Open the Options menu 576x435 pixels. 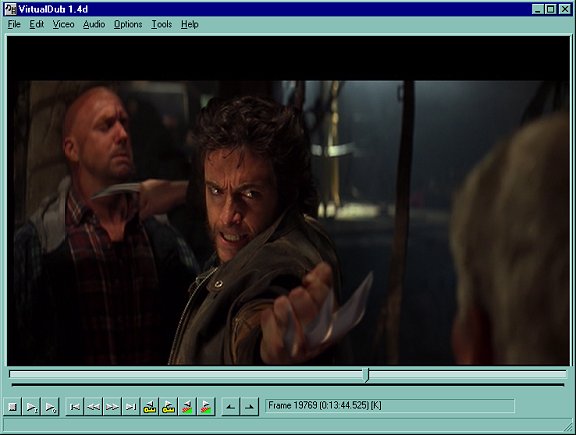(x=128, y=24)
